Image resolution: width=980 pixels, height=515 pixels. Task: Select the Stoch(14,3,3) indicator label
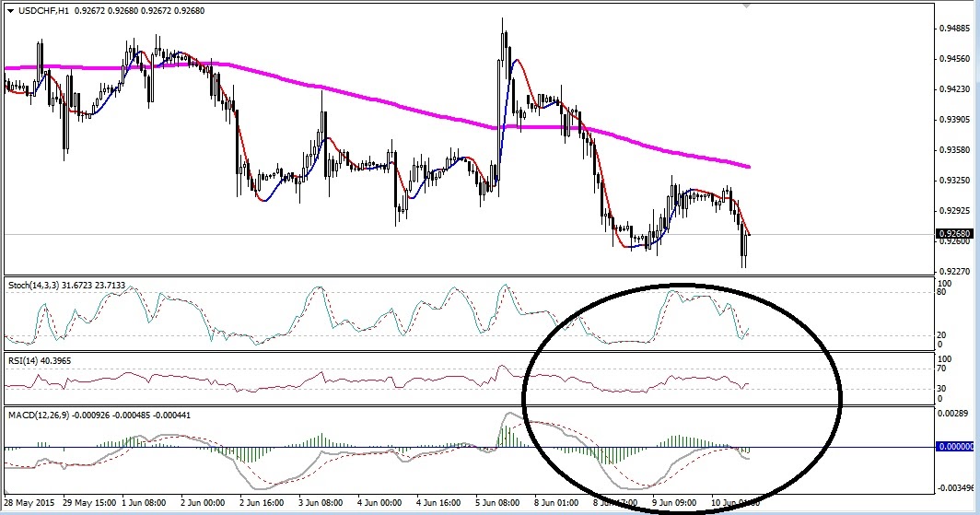pos(66,286)
